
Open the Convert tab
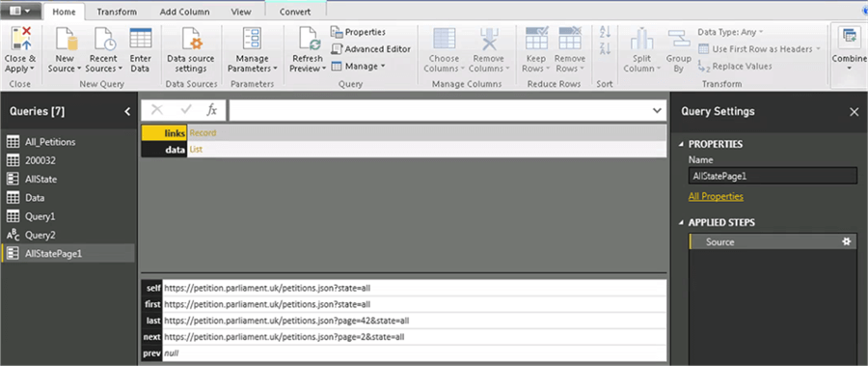[295, 12]
